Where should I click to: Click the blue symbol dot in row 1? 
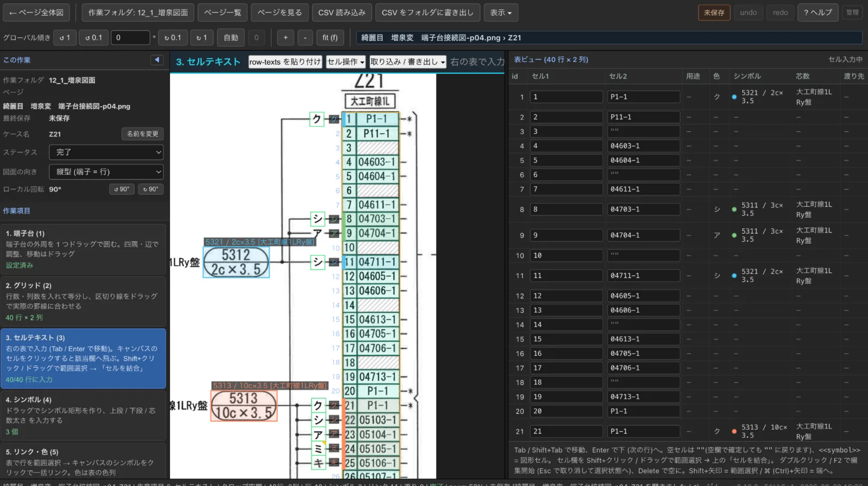click(734, 97)
